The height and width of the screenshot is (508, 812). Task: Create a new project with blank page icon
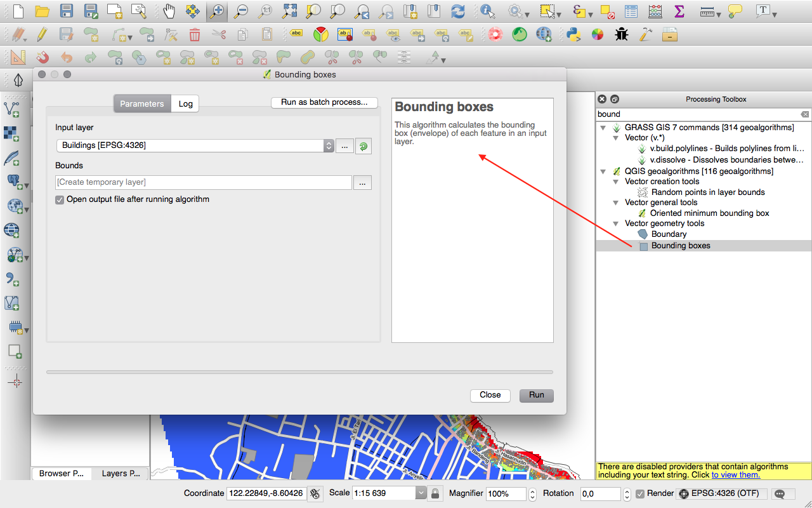[x=18, y=11]
